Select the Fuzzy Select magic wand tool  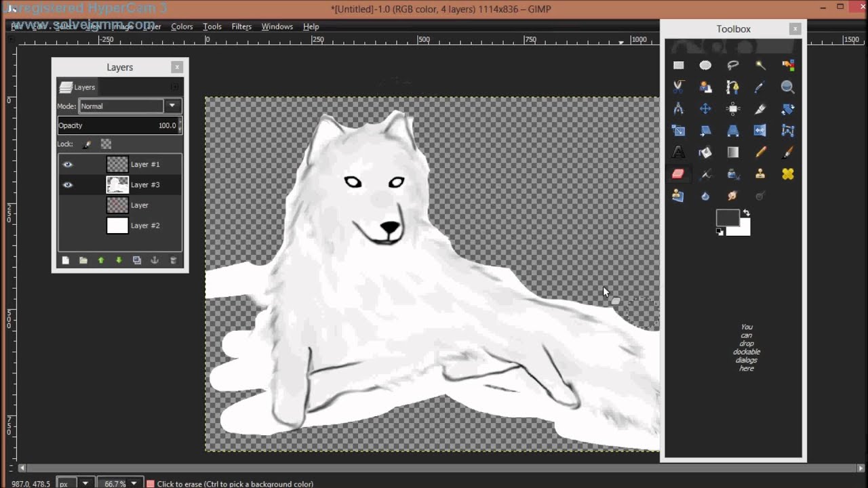coord(760,65)
